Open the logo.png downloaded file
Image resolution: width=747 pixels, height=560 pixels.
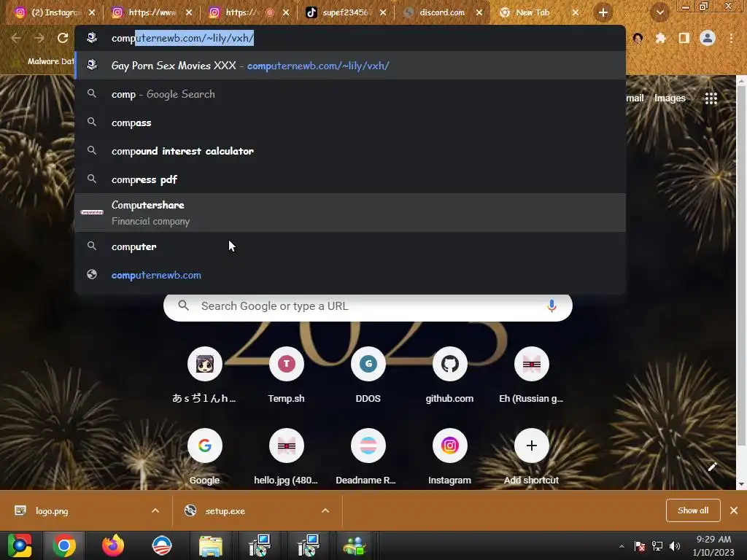coord(52,511)
